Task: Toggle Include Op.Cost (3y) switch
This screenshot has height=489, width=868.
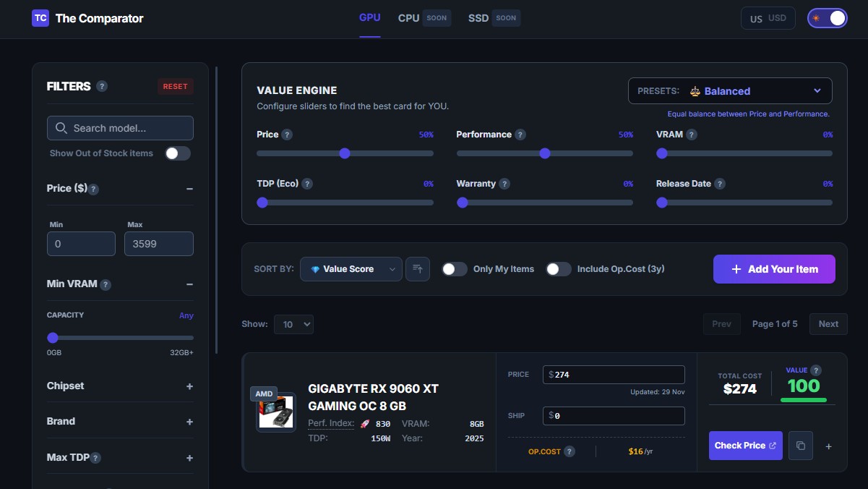Action: coord(559,269)
